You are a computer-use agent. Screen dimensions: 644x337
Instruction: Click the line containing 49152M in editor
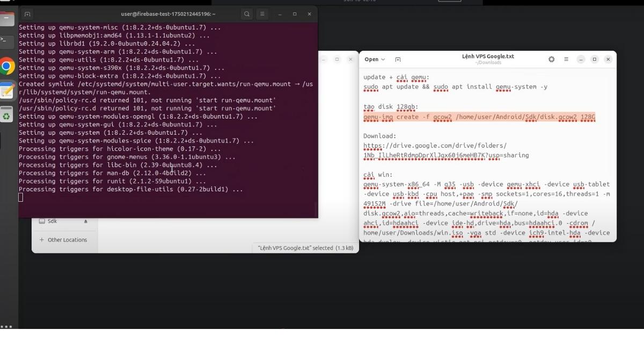pos(441,204)
